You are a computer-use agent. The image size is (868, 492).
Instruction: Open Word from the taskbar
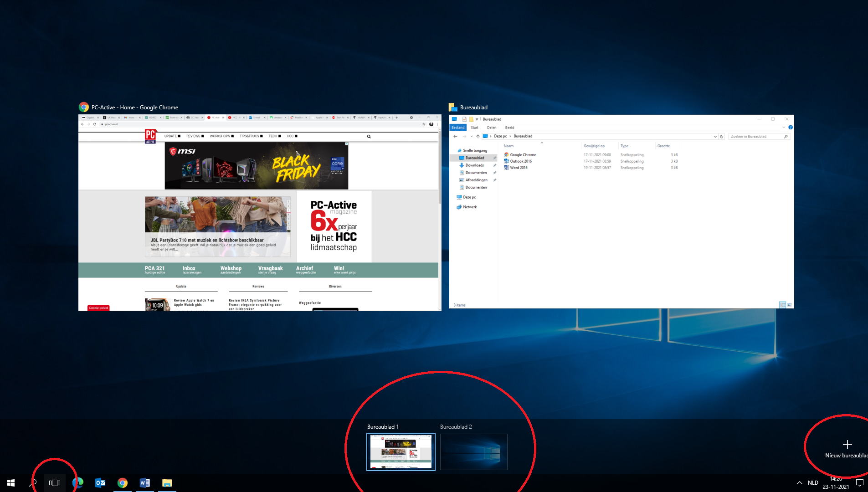(144, 483)
